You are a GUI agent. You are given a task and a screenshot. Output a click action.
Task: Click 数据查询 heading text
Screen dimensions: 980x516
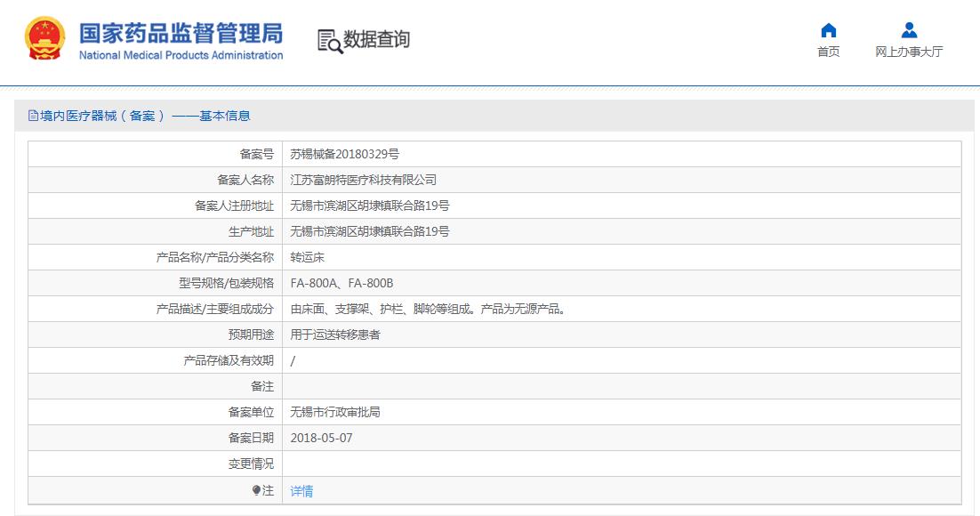376,39
